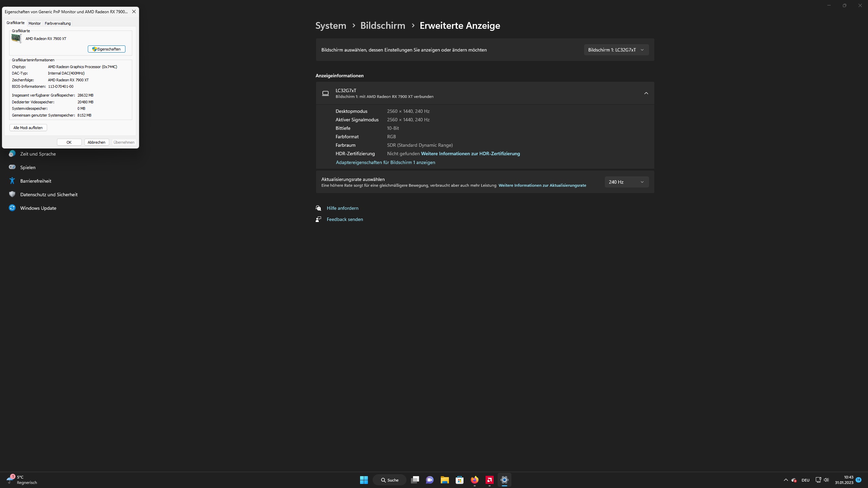Open AMD Software from the taskbar
868x488 pixels.
coord(490,480)
